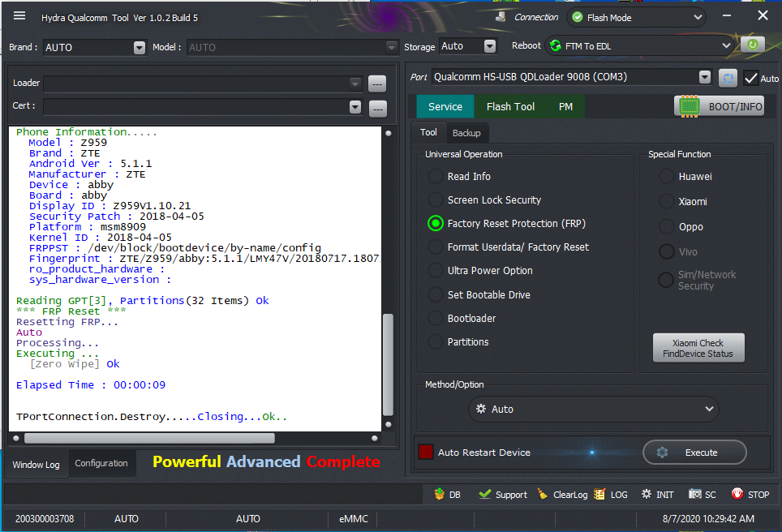Open the LOG viewer icon
This screenshot has height=532, width=782.
tap(599, 494)
